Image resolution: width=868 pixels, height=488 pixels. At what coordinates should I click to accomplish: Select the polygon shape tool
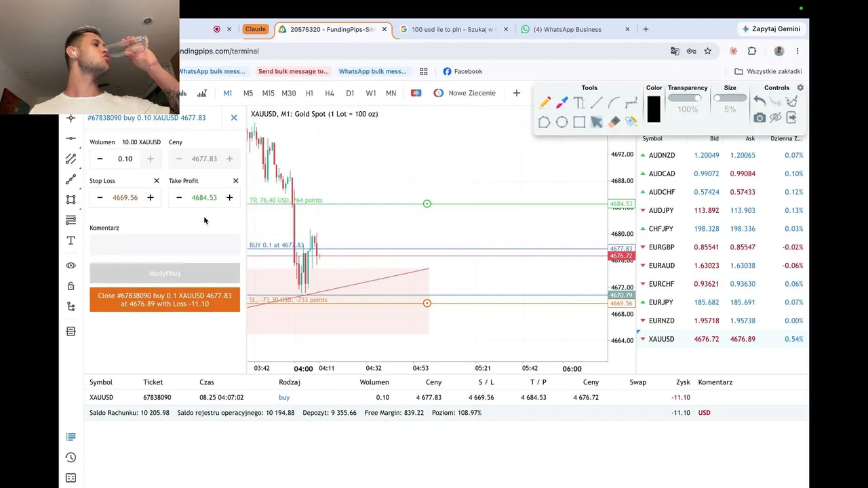545,122
